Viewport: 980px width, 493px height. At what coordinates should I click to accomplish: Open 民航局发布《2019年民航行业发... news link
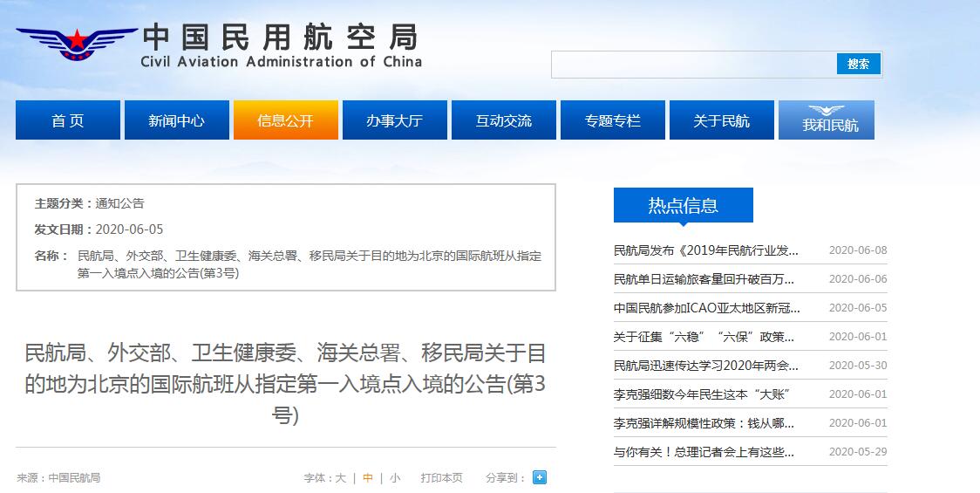point(705,250)
